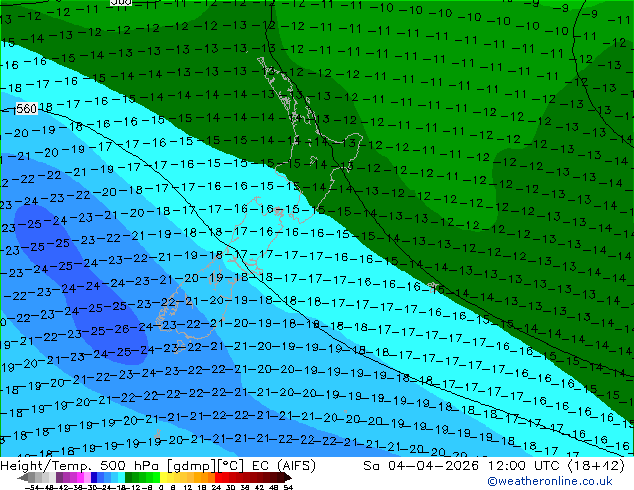
Task: Pick the dark green legend swatch above -12
Action: (x=129, y=478)
